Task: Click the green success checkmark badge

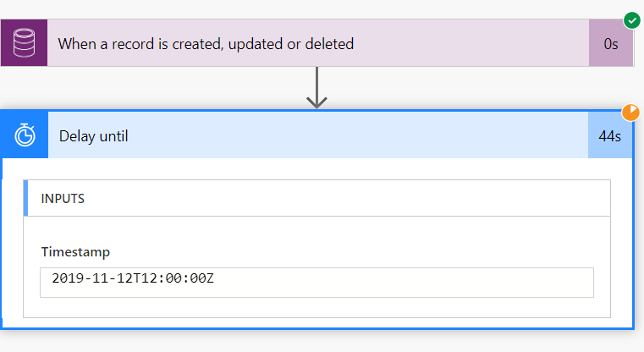Action: point(631,20)
